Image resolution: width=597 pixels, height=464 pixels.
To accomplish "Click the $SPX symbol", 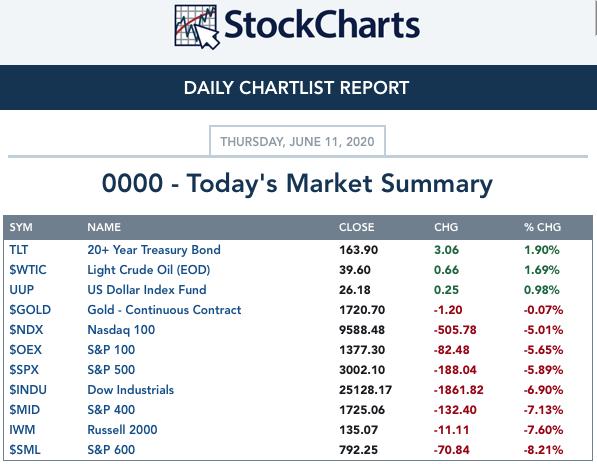I will coord(24,370).
